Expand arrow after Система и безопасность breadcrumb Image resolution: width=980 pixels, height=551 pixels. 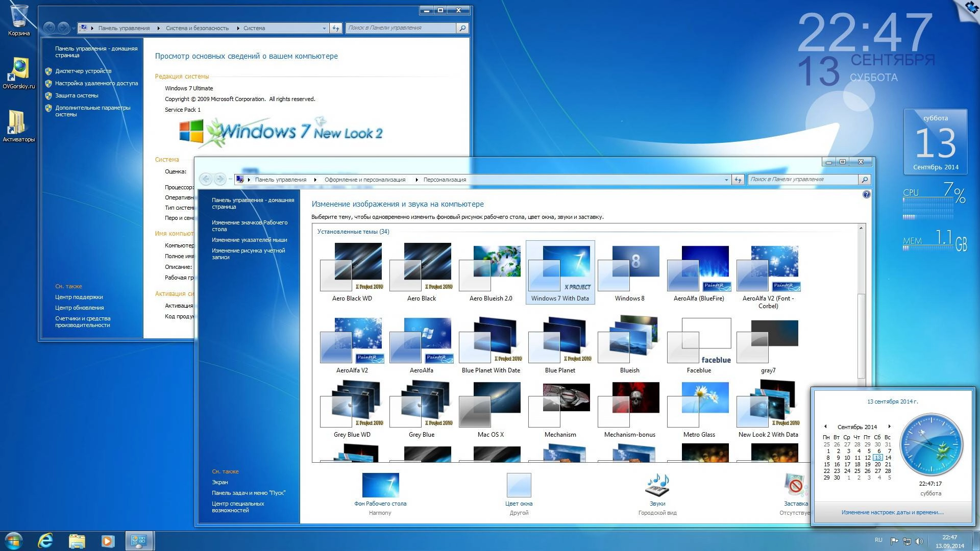click(x=238, y=28)
